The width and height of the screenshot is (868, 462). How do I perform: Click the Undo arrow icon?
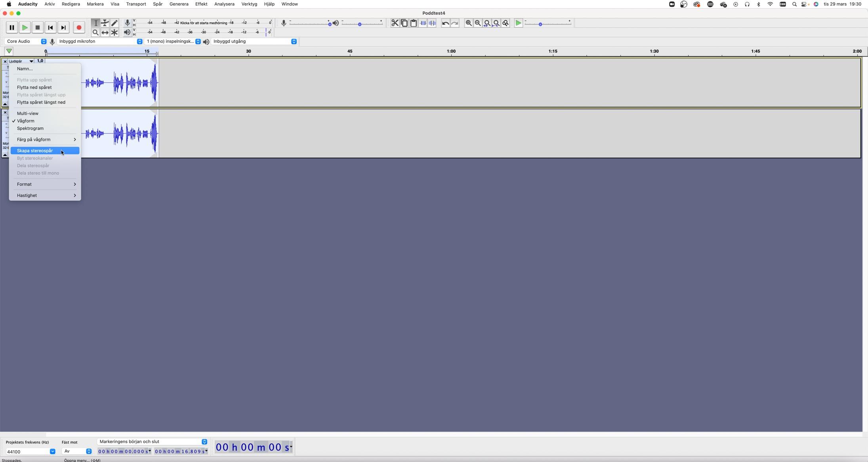(445, 23)
